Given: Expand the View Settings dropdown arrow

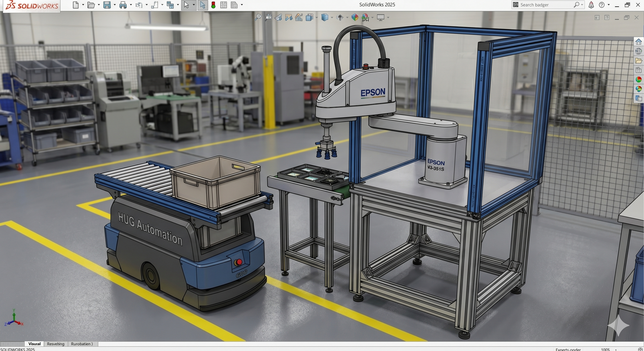Looking at the screenshot, I should 388,18.
